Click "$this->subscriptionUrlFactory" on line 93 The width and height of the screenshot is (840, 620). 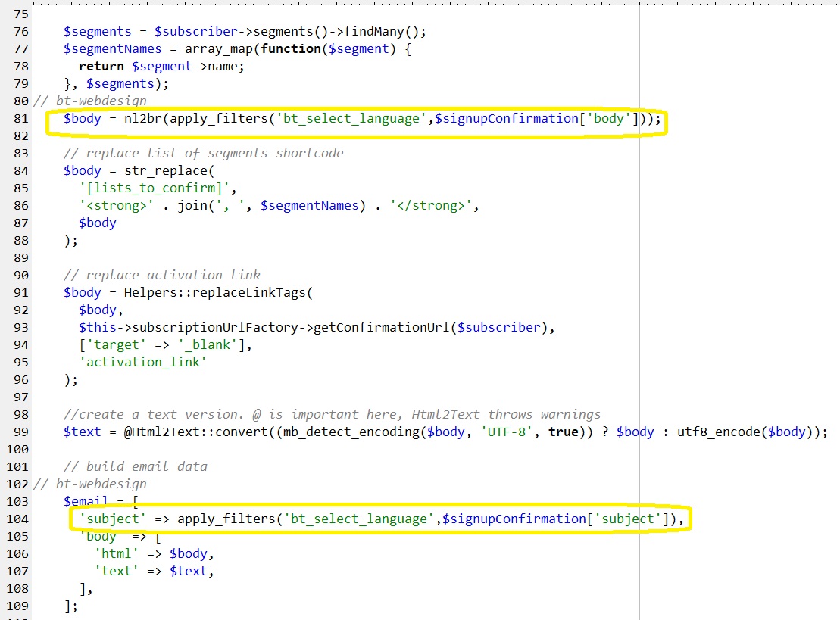tap(189, 327)
